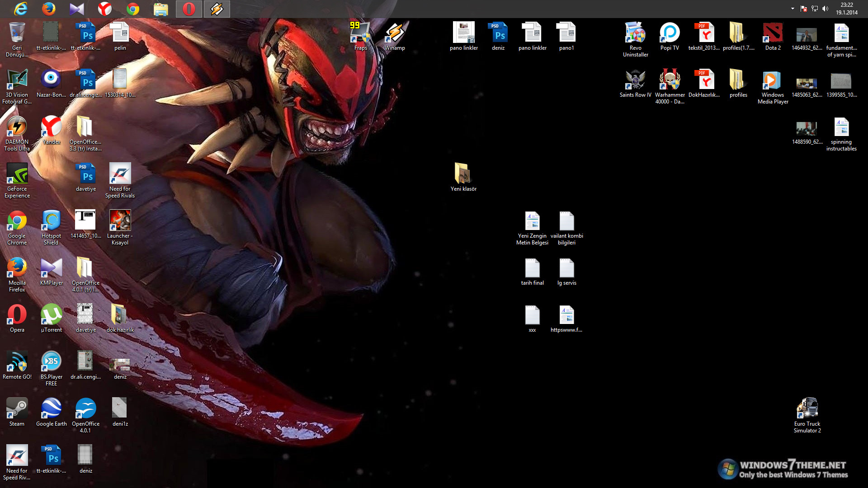Launch BS.Player FREE
Viewport: 868px width, 488px height.
coord(52,369)
